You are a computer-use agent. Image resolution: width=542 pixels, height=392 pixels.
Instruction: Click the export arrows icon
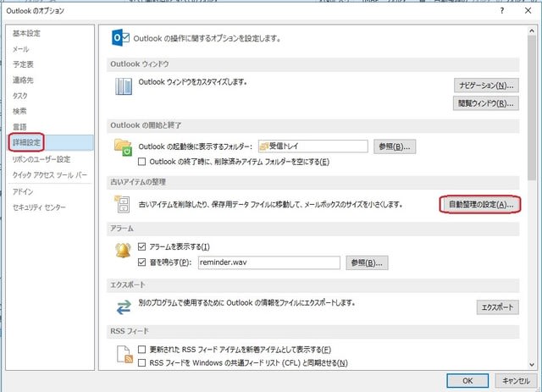pyautogui.click(x=124, y=307)
